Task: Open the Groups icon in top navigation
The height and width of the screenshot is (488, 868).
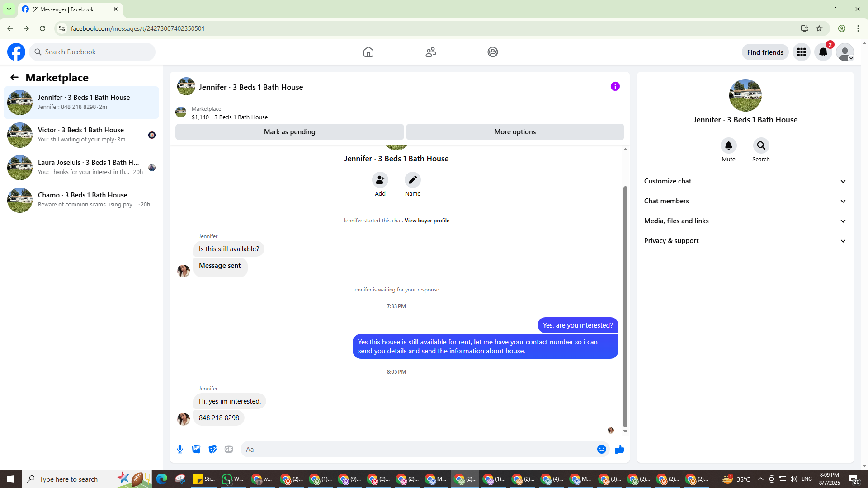Action: 493,52
